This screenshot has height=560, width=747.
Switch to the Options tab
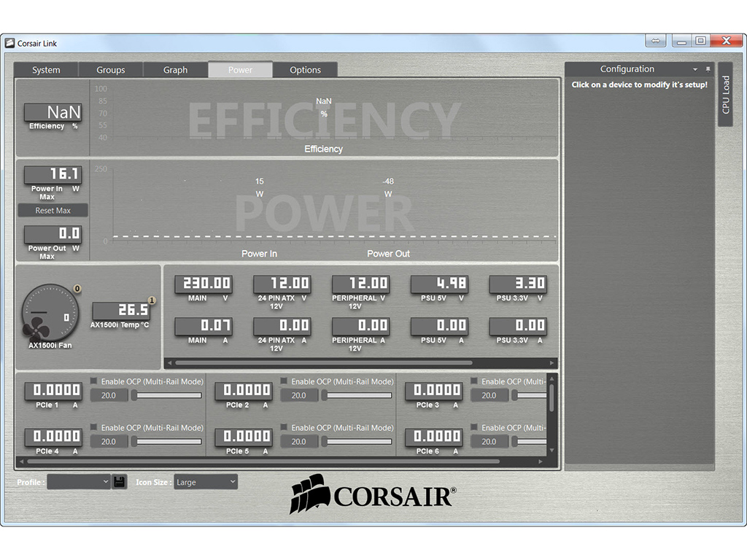point(306,70)
